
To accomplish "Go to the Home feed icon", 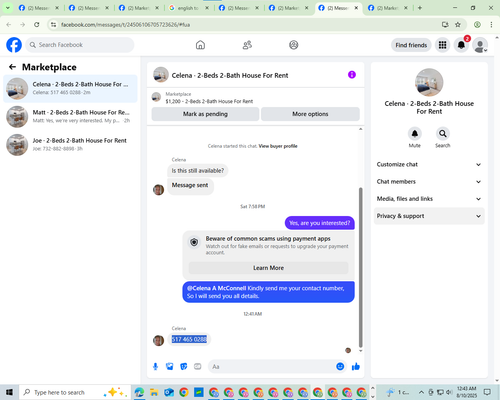I will click(200, 45).
